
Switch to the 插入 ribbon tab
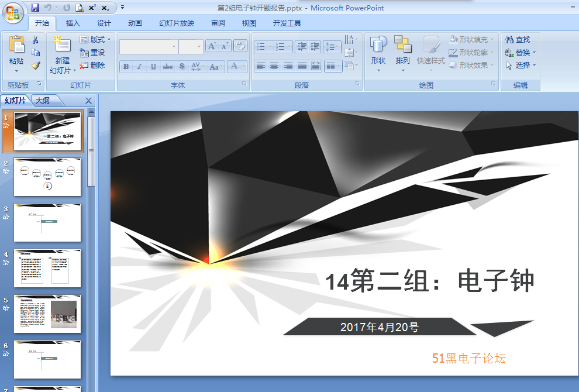[73, 23]
